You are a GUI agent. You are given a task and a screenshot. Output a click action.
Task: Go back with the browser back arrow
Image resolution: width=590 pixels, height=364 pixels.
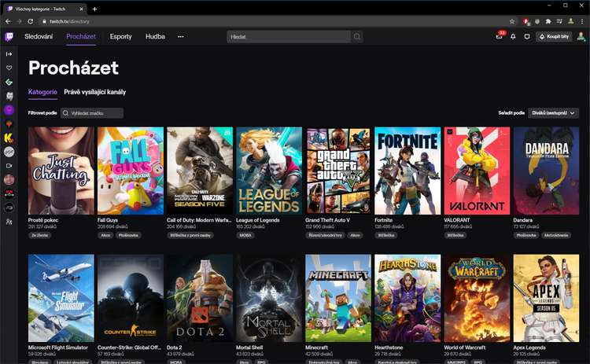[x=8, y=21]
